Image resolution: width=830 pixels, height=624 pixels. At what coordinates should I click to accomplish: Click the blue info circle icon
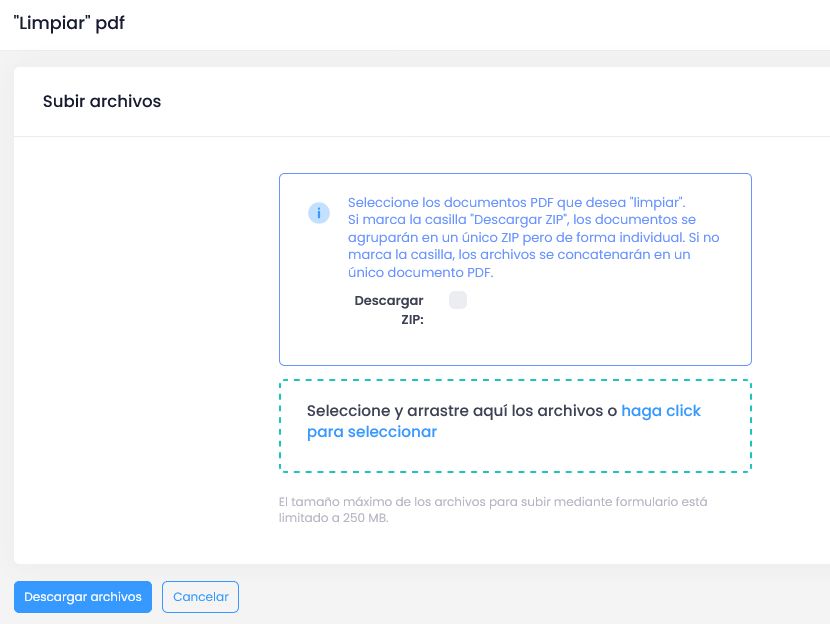point(319,213)
